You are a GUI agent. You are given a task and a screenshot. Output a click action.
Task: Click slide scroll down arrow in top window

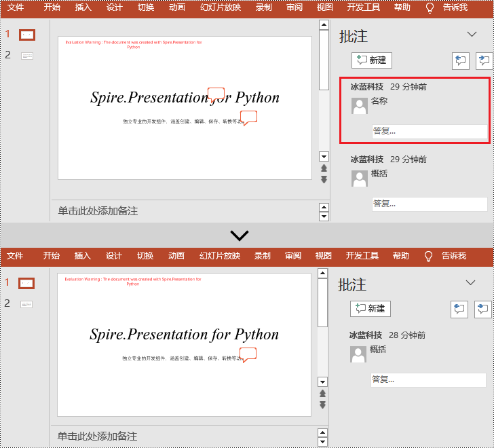point(324,156)
